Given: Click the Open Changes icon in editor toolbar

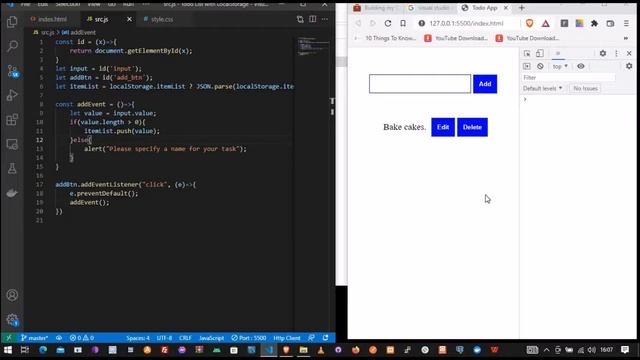Looking at the screenshot, I should click(x=300, y=19).
